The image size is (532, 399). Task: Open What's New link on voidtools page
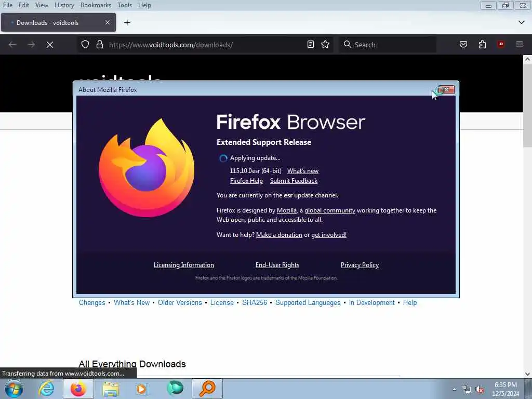tap(131, 303)
